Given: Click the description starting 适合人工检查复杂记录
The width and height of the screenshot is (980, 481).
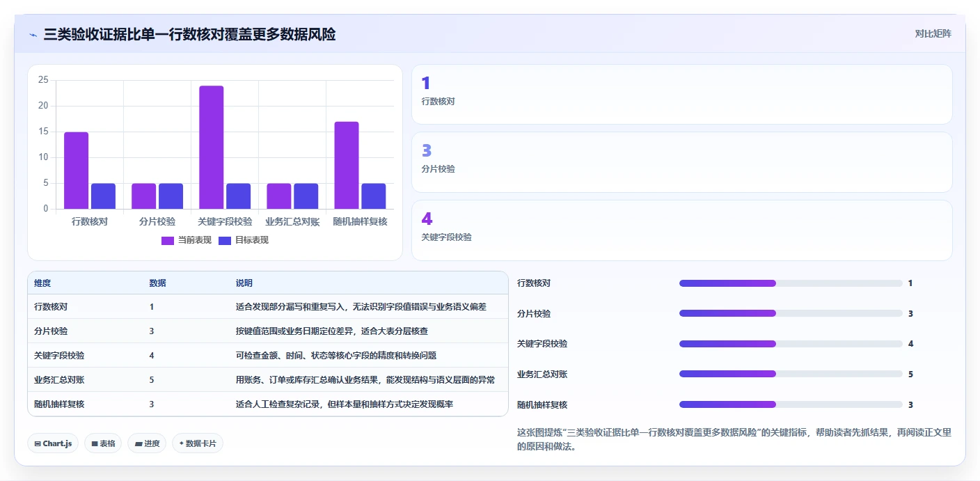Looking at the screenshot, I should (x=345, y=404).
